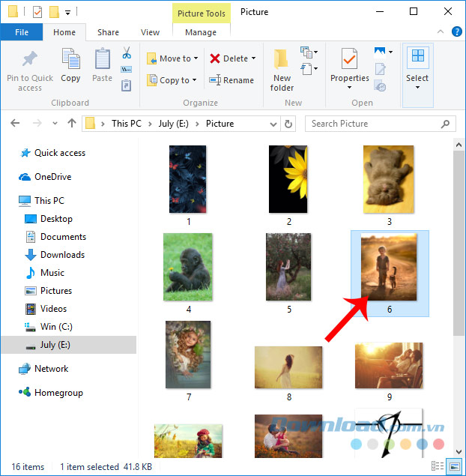Click the Properties checkmark icon
Viewport: 466px width, 476px height.
coord(349,58)
